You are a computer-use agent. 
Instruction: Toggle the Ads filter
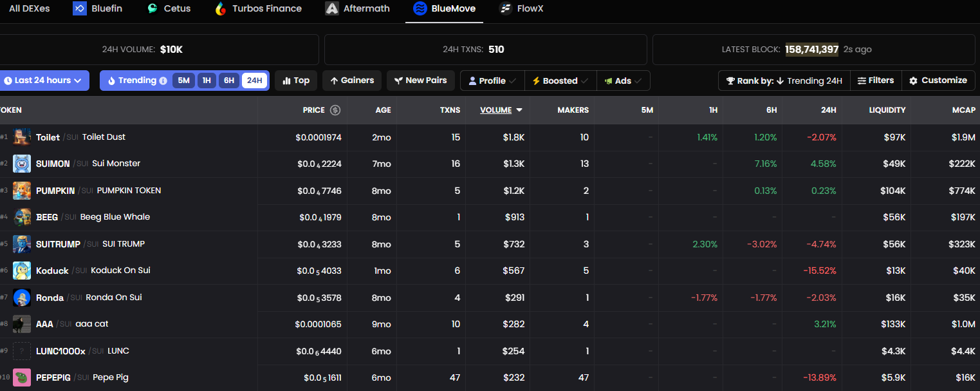(x=623, y=81)
